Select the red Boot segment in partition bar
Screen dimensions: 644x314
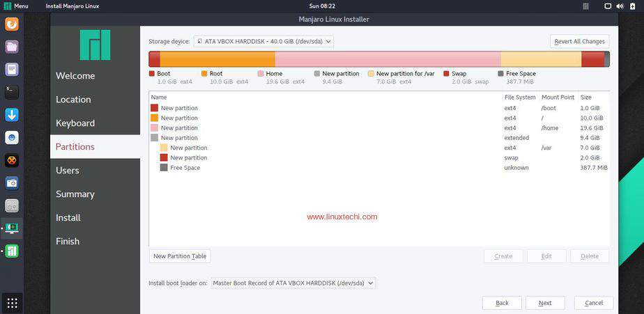click(x=155, y=59)
